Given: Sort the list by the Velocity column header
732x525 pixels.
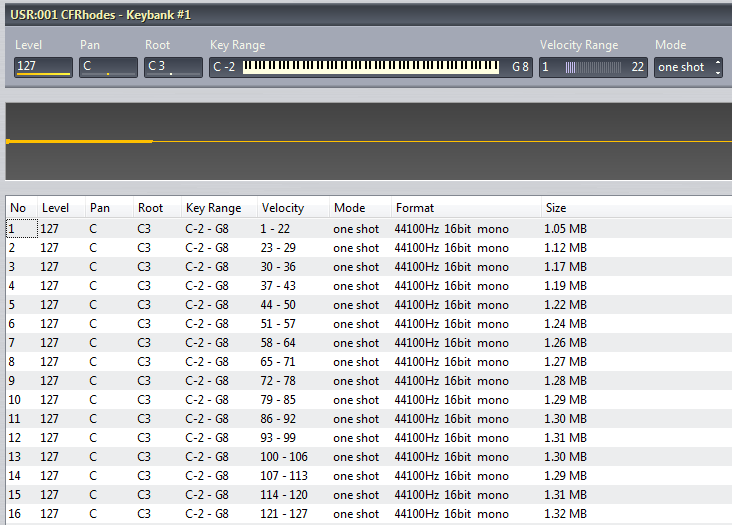Looking at the screenshot, I should [282, 208].
